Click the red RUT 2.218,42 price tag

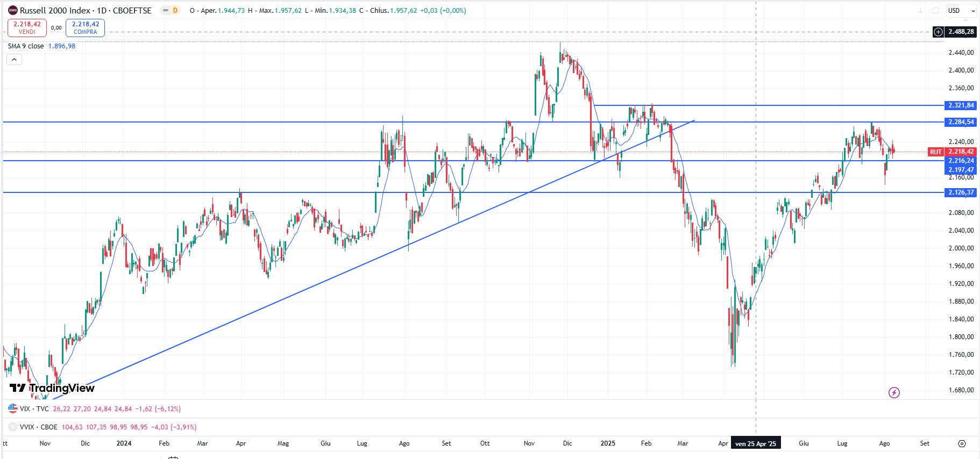pos(952,152)
